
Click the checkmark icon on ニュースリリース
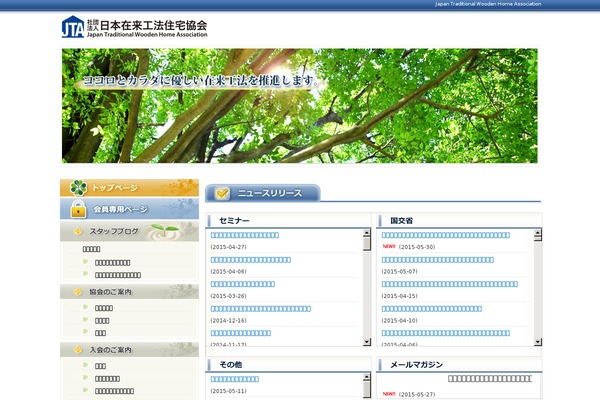(x=222, y=193)
